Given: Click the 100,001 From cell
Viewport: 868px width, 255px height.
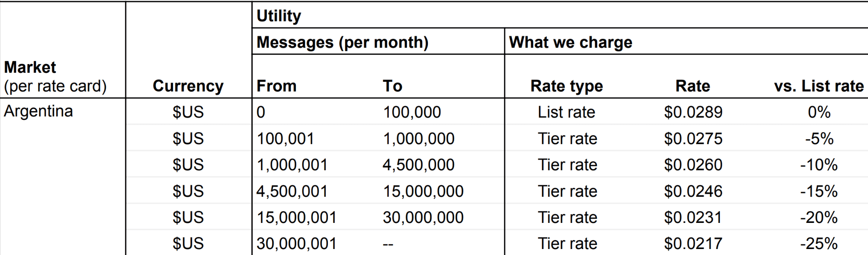Looking at the screenshot, I should (285, 139).
